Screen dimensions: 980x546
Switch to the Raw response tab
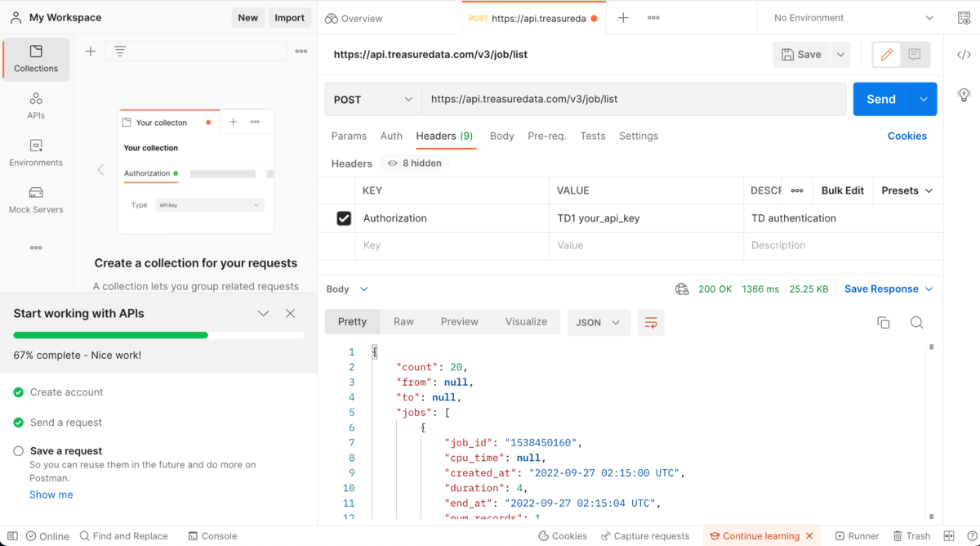[403, 321]
